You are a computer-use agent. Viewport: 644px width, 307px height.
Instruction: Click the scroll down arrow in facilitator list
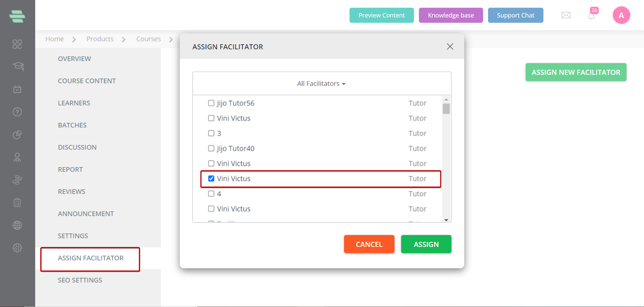446,220
